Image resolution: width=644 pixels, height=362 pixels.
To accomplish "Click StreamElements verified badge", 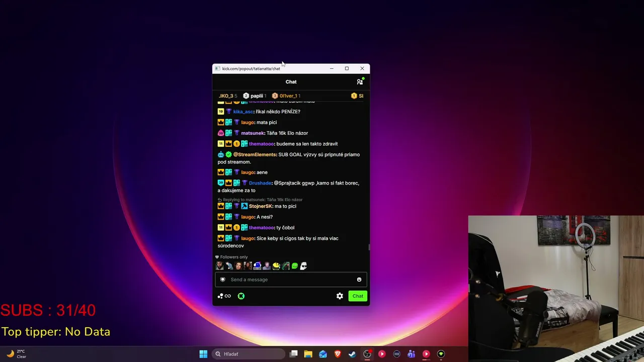I will (x=228, y=154).
